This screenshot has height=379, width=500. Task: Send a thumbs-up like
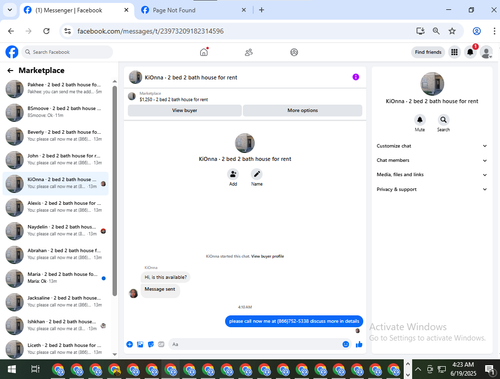pos(359,344)
